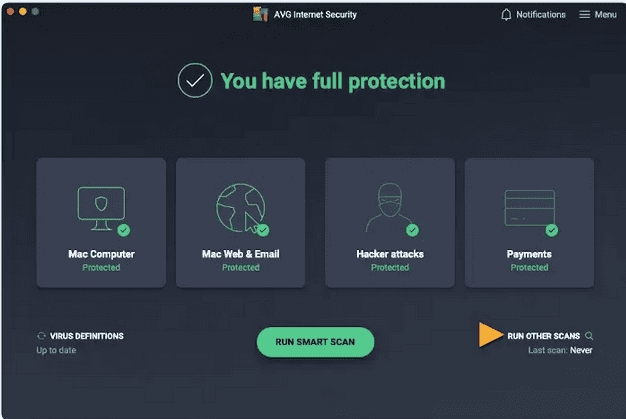Minimize window with the yellow button

(x=23, y=11)
